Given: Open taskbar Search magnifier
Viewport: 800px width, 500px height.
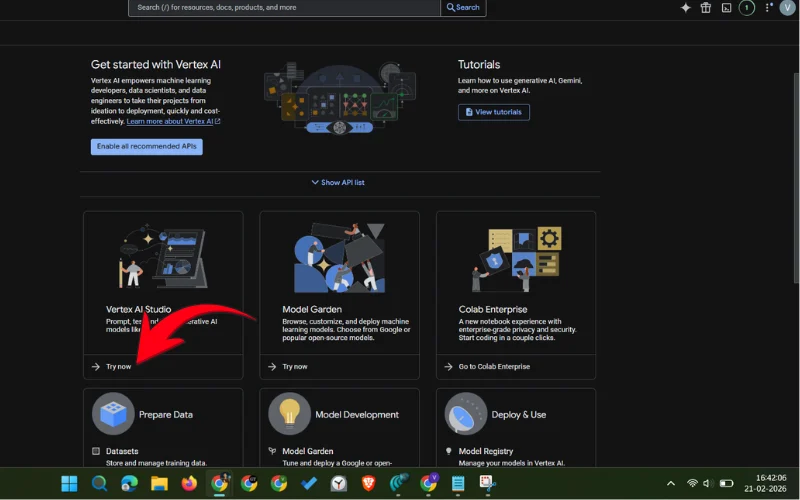Looking at the screenshot, I should click(x=99, y=484).
